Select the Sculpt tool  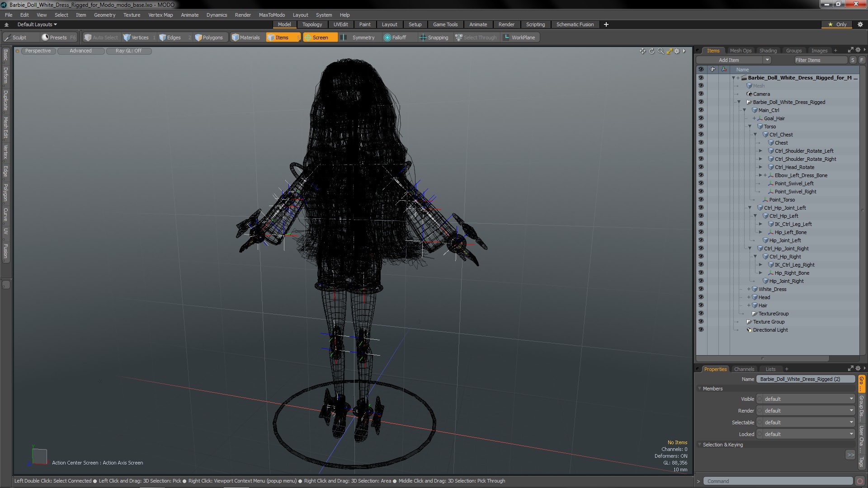click(x=16, y=38)
